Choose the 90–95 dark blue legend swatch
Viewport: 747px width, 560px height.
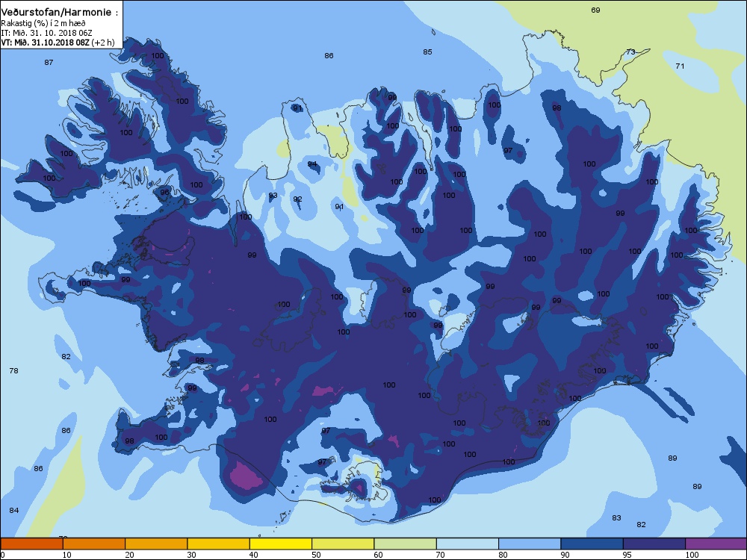(592, 544)
